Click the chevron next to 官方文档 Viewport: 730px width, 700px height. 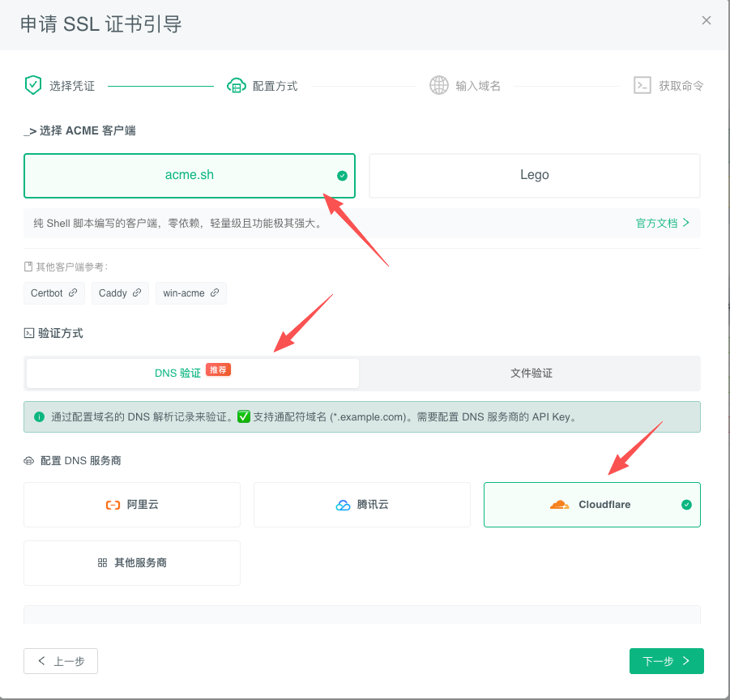pos(685,223)
